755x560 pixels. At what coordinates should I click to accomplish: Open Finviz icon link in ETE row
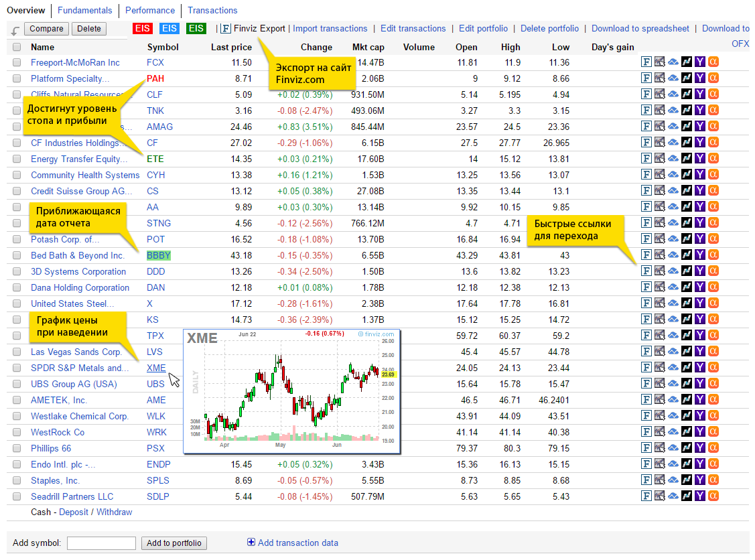coord(646,158)
